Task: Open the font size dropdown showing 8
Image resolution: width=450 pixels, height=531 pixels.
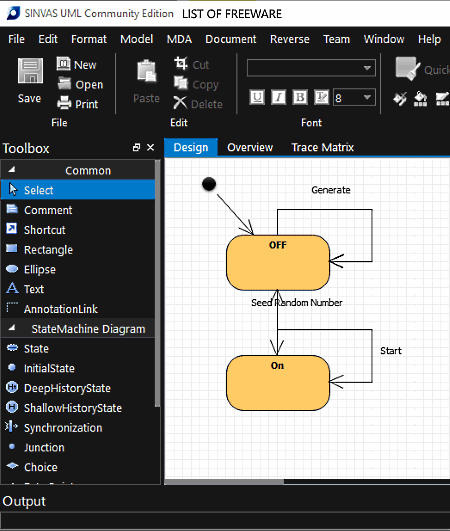Action: pyautogui.click(x=367, y=98)
